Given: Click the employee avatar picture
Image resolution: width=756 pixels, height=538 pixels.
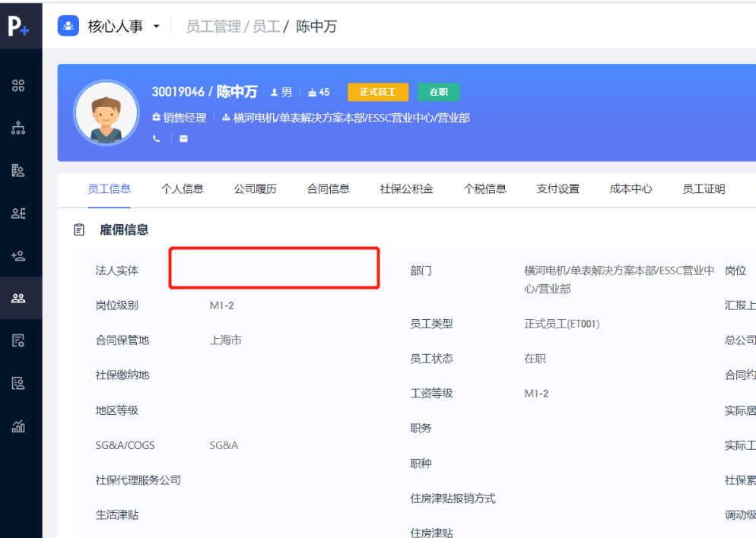Looking at the screenshot, I should click(106, 113).
